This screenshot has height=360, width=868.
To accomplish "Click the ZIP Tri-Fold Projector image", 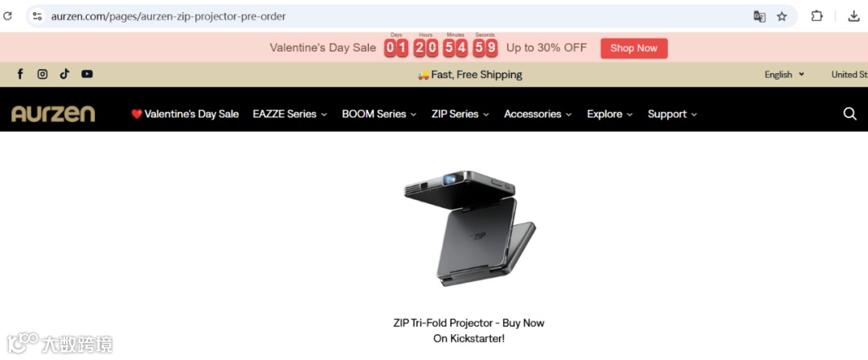I will [469, 227].
